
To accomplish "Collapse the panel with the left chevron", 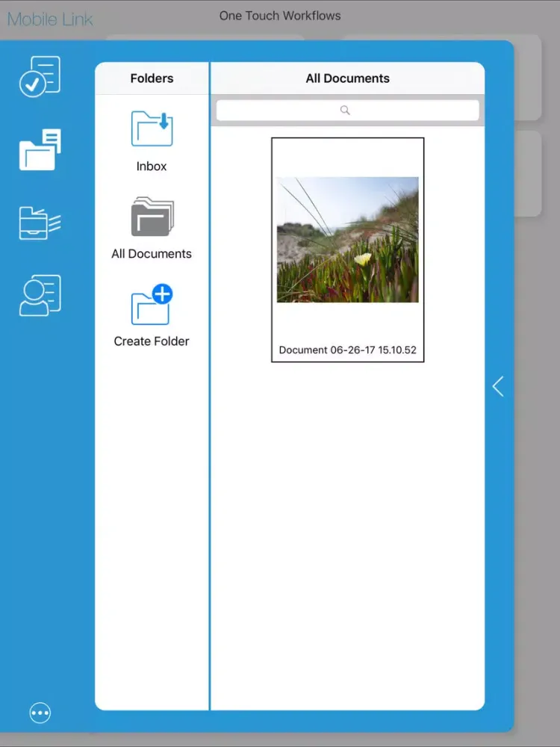I will pos(498,386).
